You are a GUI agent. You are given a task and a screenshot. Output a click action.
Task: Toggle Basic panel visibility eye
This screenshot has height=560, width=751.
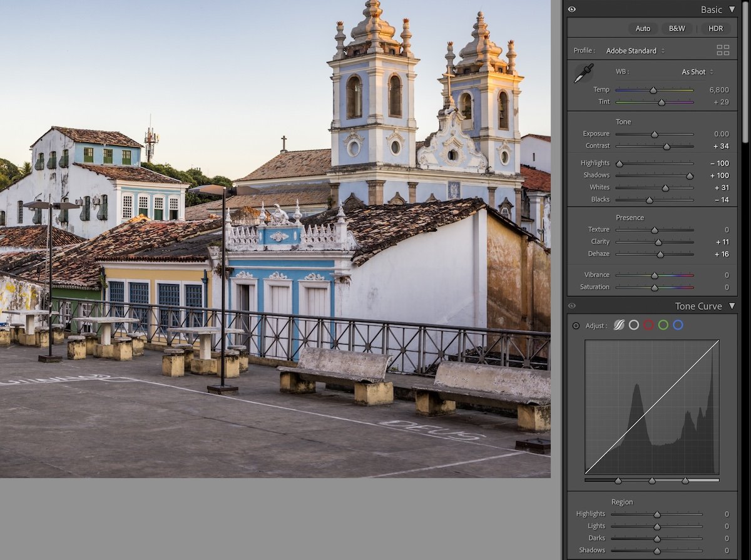572,9
